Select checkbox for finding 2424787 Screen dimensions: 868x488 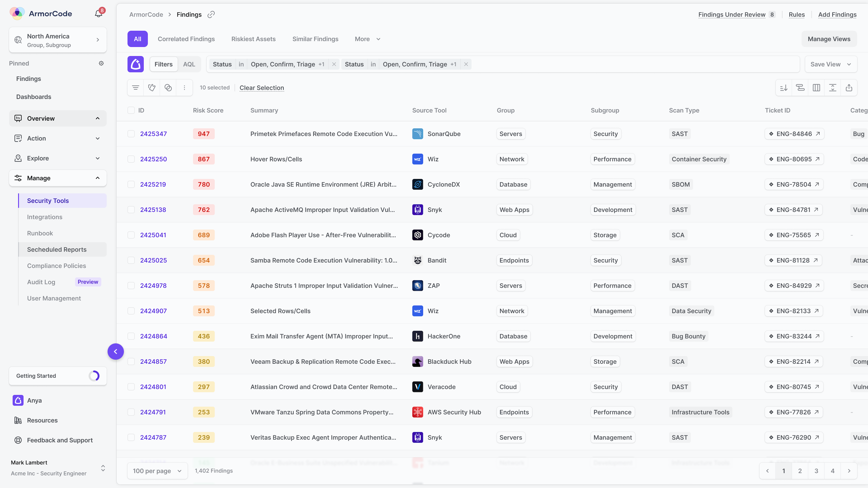131,437
